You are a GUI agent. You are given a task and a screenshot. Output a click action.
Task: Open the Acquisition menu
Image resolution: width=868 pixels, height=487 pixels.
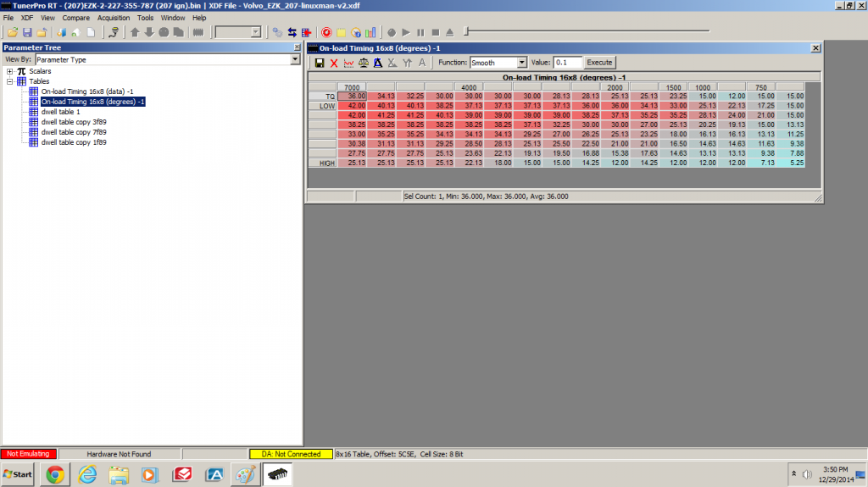pyautogui.click(x=114, y=17)
